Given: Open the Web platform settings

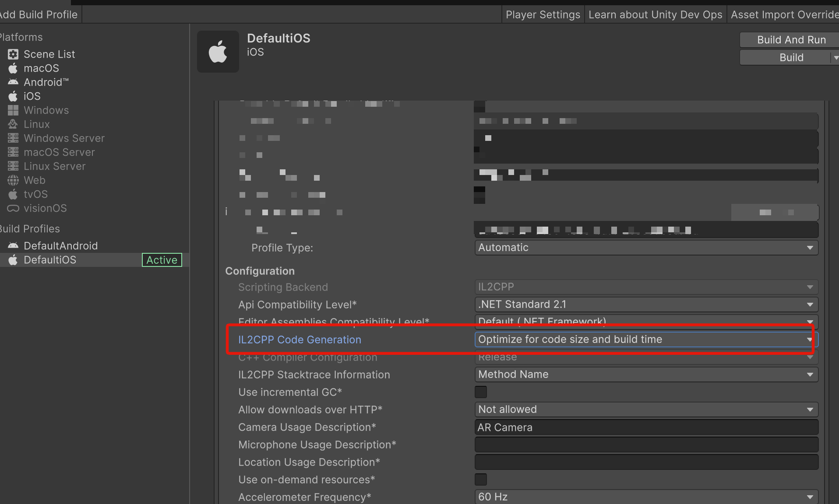Looking at the screenshot, I should click(34, 180).
